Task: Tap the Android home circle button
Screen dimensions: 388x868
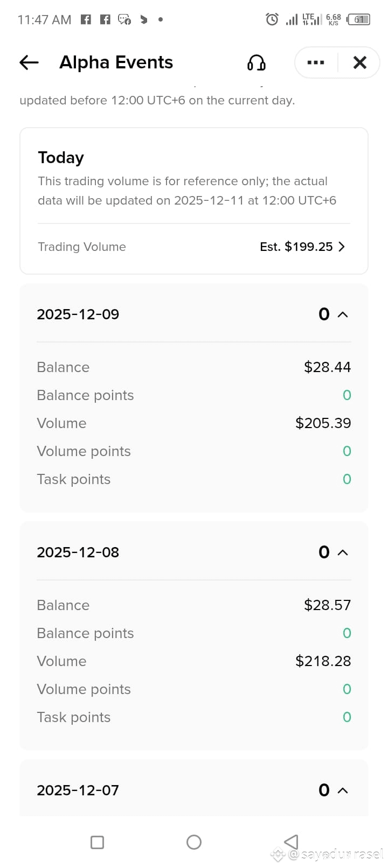Action: [194, 842]
